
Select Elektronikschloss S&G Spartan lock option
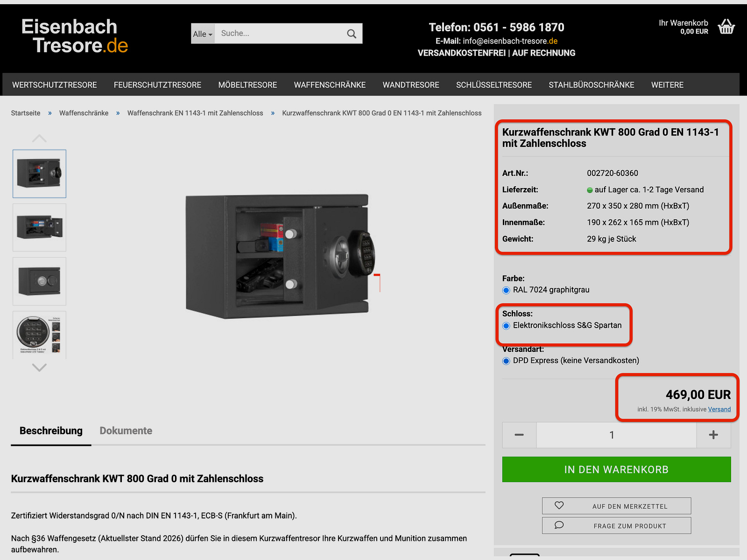[506, 326]
